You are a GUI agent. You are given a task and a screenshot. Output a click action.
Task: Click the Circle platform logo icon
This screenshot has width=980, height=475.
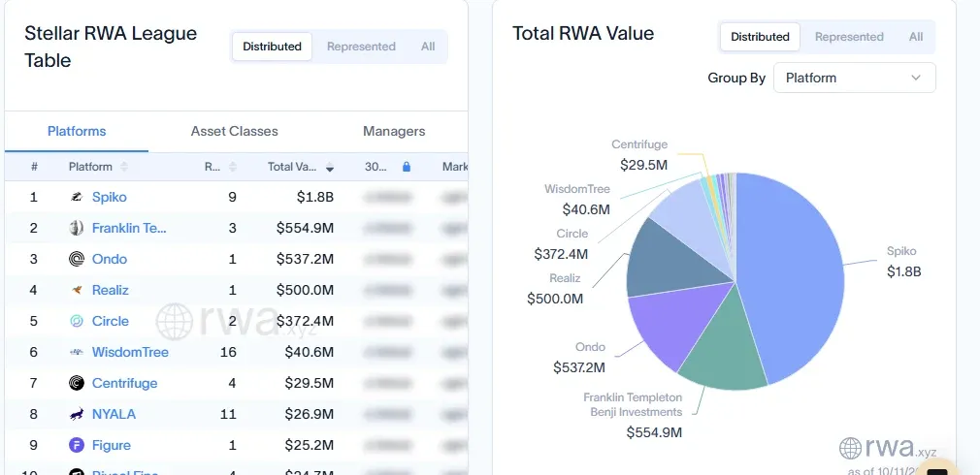pyautogui.click(x=77, y=322)
